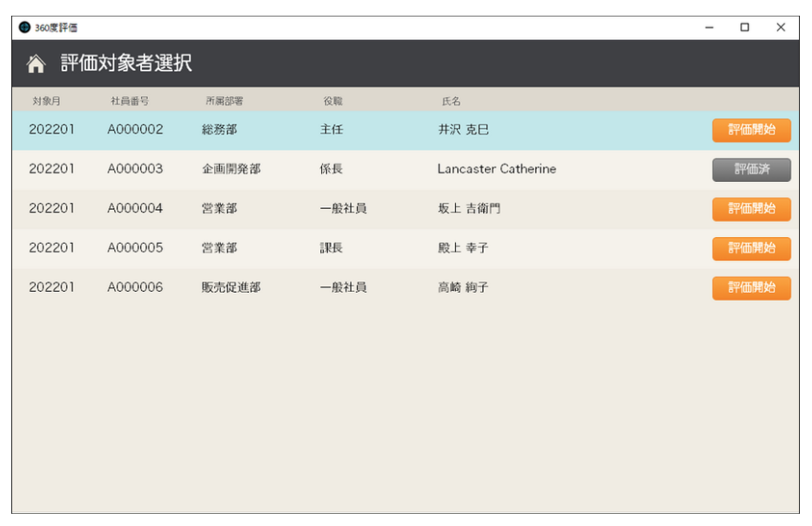Viewport: 812px width, 526px height.
Task: Click the 氏名 column header
Action: (x=452, y=101)
